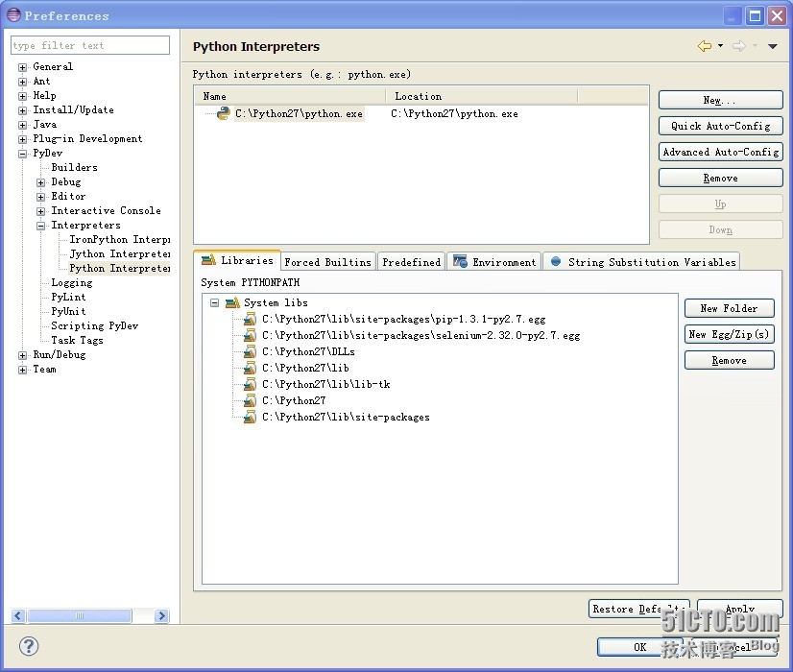Select PyUnit preferences item
This screenshot has height=672, width=793.
point(68,311)
